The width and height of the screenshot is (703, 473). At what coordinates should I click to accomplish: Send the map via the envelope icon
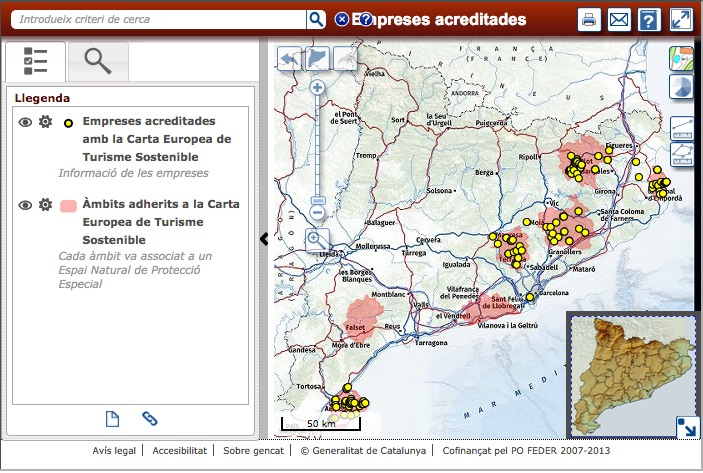[619, 20]
